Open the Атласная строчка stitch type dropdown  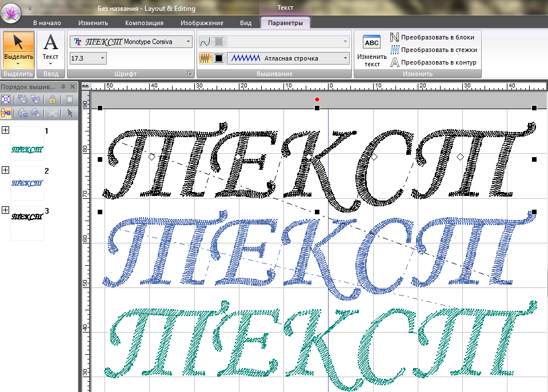point(288,58)
